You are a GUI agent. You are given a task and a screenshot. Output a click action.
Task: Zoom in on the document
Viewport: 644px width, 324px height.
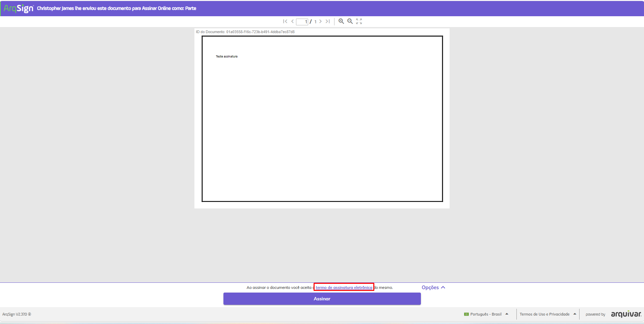341,21
